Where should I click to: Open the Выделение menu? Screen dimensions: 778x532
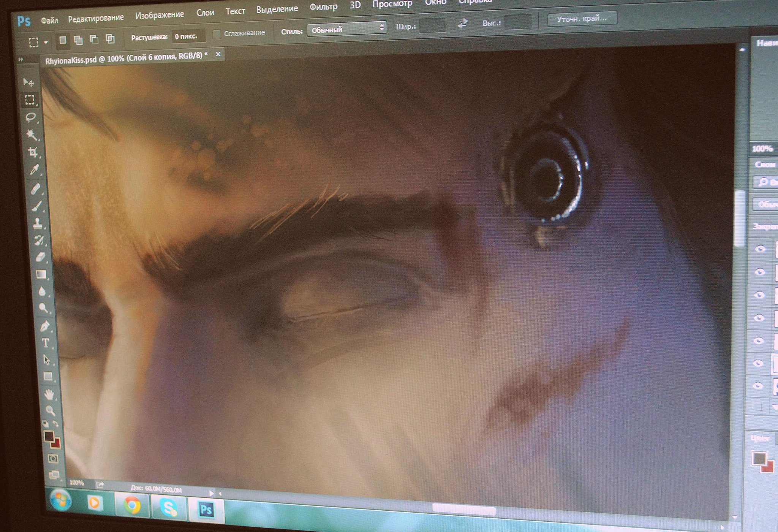click(277, 9)
